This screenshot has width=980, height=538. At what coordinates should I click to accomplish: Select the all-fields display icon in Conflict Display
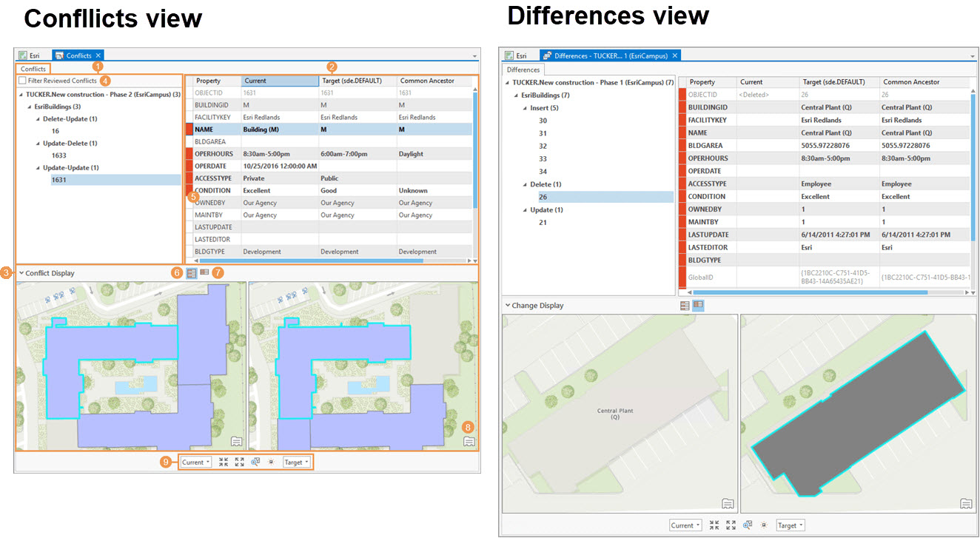192,272
